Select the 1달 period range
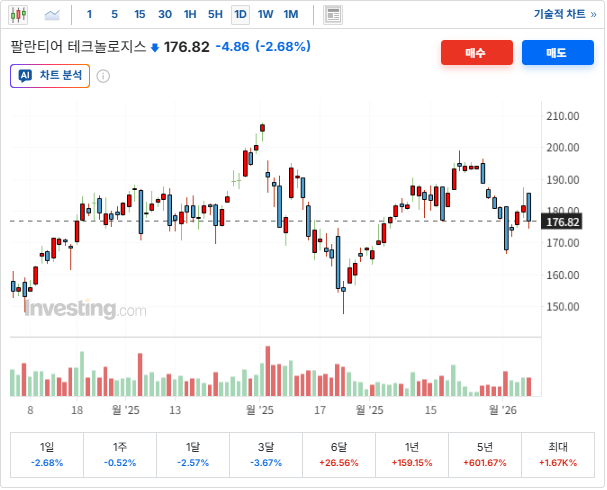The height and width of the screenshot is (490, 607). (x=193, y=455)
